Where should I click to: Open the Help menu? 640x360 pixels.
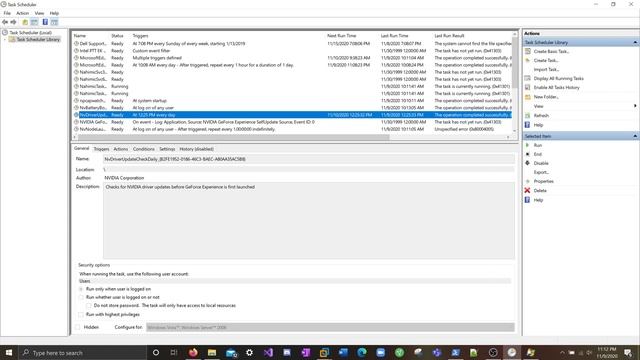54,13
